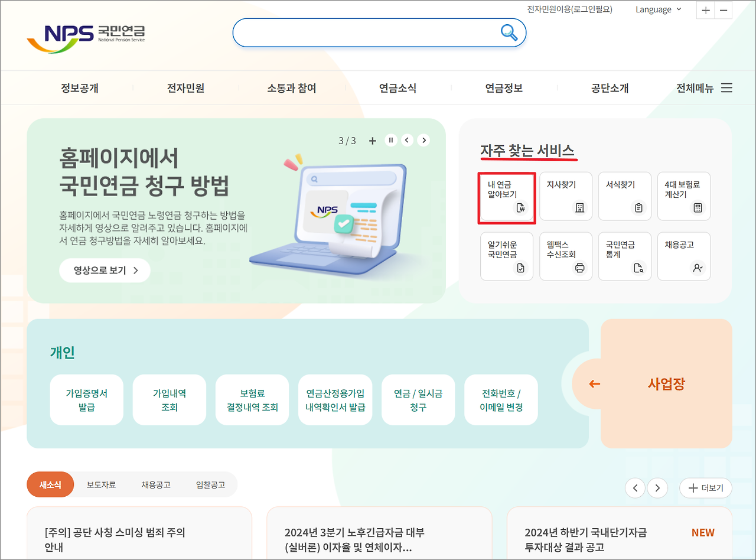The height and width of the screenshot is (560, 756).
Task: Open the 전자민원이용(로그인필요) link
Action: (569, 9)
